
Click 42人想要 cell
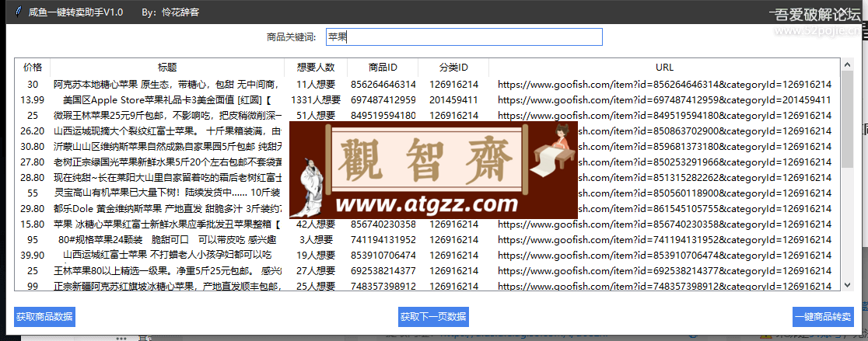point(316,224)
